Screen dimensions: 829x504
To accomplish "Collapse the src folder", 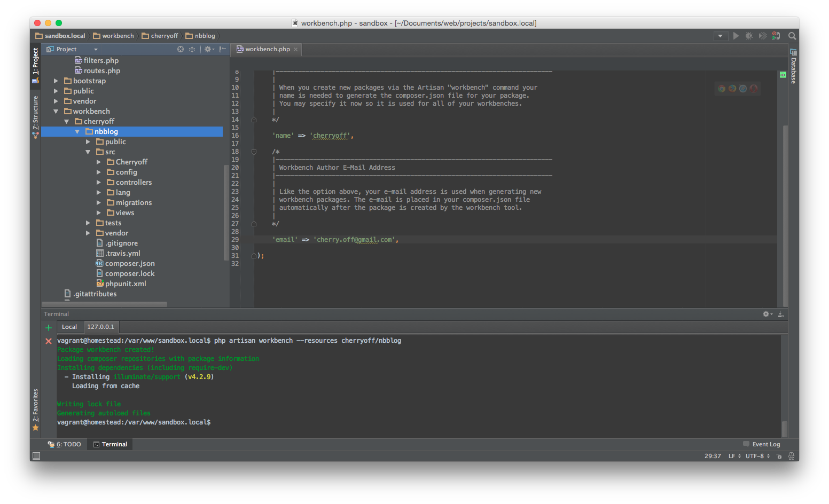I will click(x=88, y=152).
